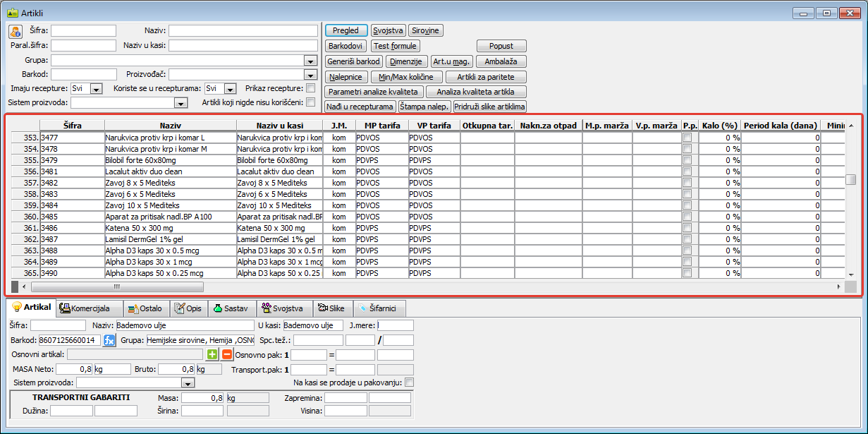Click the fx formula icon next to Barkod

[109, 340]
